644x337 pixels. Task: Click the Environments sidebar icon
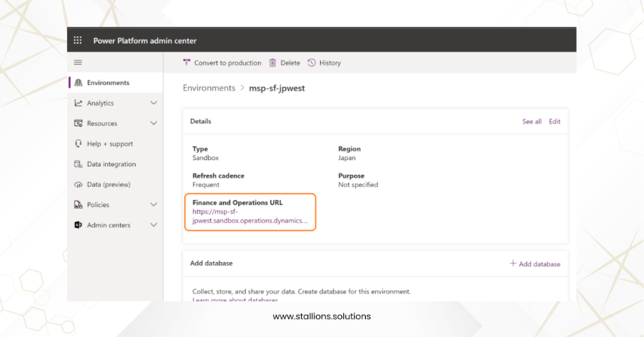(x=79, y=83)
